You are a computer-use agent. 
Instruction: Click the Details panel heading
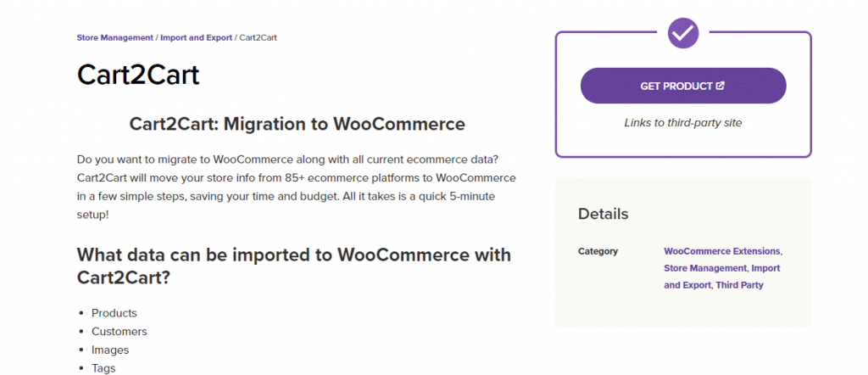click(603, 214)
